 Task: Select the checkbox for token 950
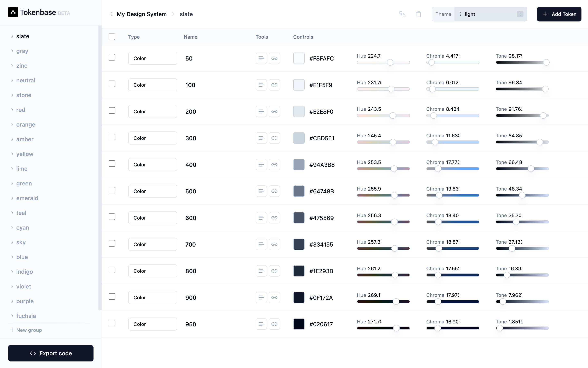112,323
